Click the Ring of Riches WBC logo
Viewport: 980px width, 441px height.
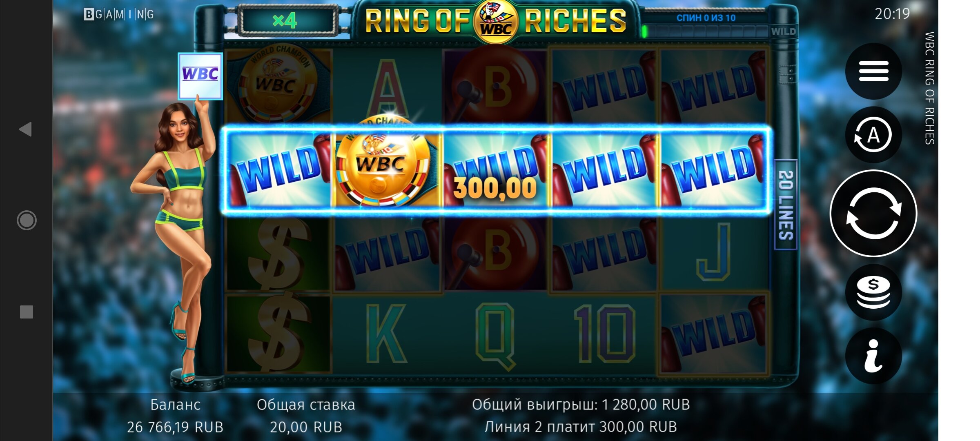click(x=495, y=21)
